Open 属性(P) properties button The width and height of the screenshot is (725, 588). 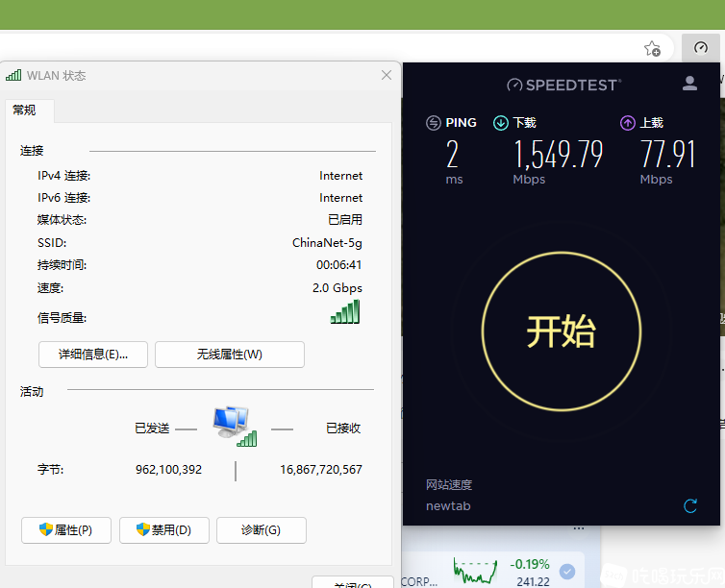point(66,530)
